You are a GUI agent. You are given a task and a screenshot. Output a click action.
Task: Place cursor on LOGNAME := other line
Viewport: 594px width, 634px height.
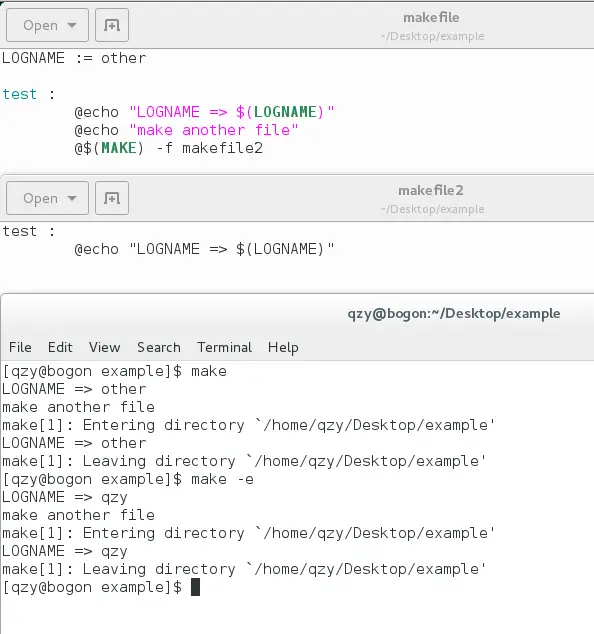(74, 58)
